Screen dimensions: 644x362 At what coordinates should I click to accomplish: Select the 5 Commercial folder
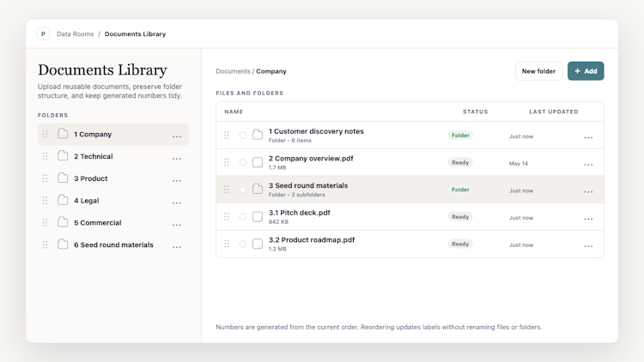click(x=113, y=223)
